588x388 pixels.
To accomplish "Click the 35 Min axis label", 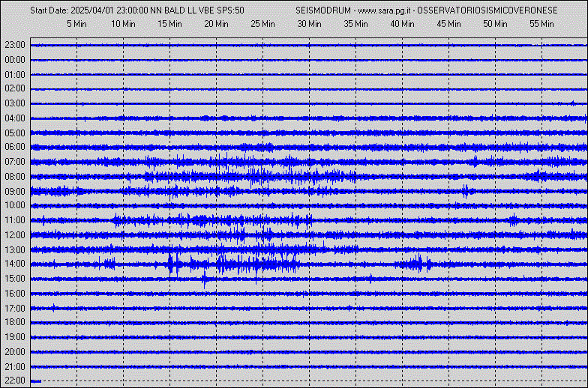I will pos(355,24).
